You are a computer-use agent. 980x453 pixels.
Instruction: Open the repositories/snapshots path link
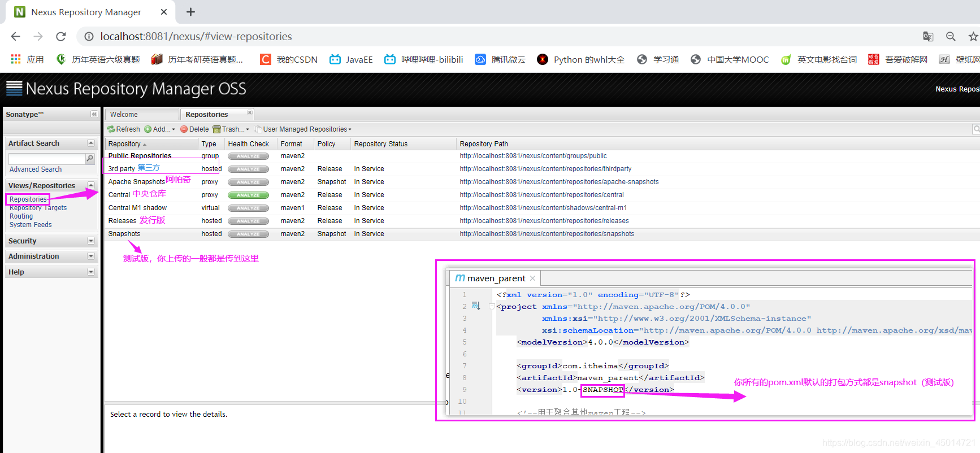[x=547, y=234]
